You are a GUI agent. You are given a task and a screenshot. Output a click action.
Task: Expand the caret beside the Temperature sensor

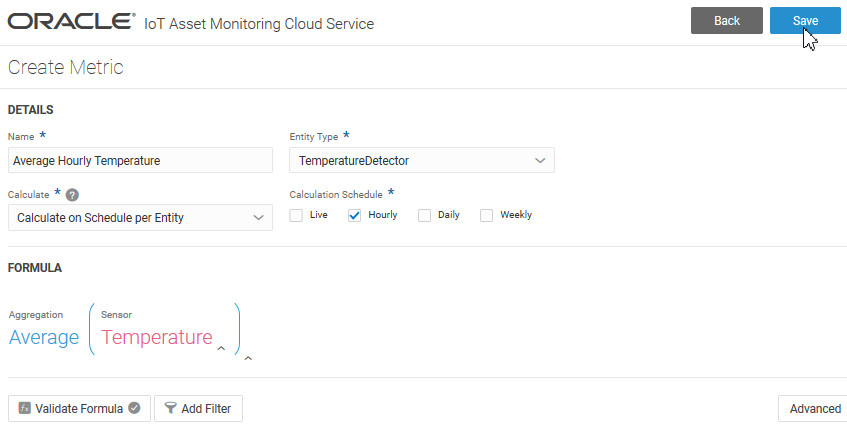(x=221, y=348)
